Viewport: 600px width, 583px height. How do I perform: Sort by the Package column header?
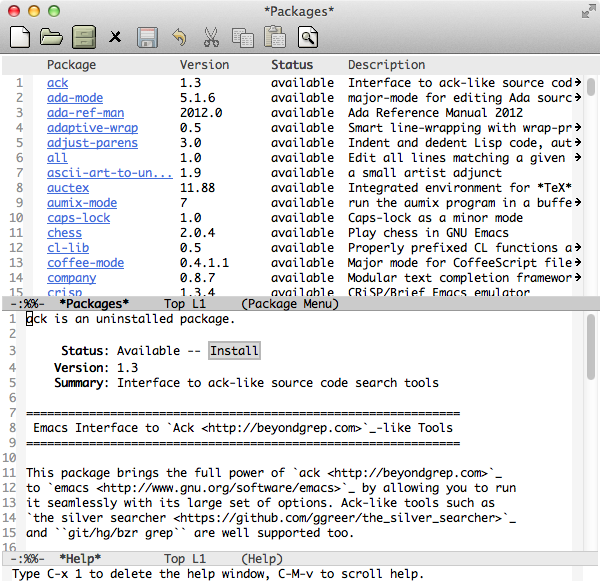72,65
